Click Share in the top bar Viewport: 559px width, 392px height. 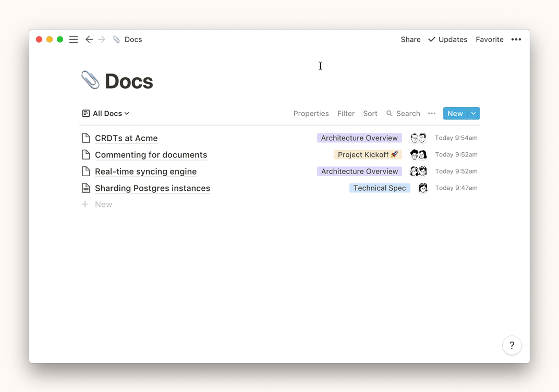tap(410, 40)
